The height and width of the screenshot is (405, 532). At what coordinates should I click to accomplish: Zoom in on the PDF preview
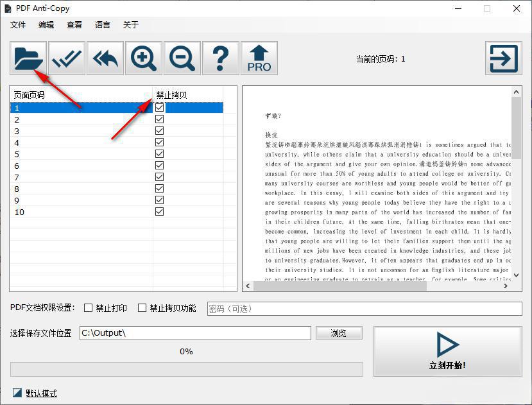tap(143, 58)
